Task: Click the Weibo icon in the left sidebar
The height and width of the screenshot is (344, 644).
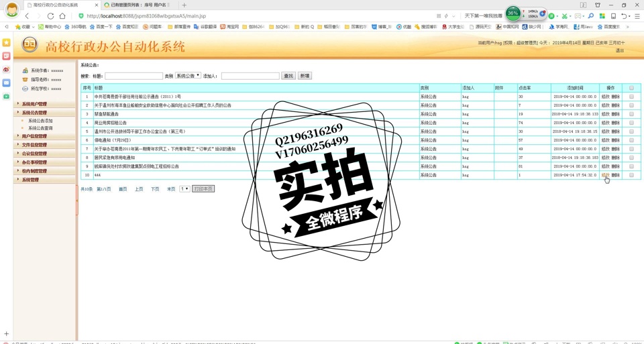Action: pos(6,70)
